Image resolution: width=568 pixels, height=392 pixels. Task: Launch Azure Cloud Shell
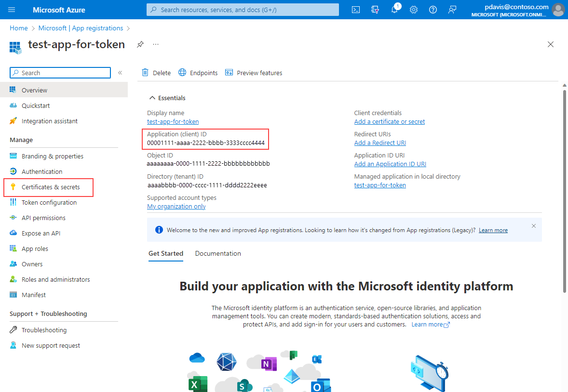356,10
